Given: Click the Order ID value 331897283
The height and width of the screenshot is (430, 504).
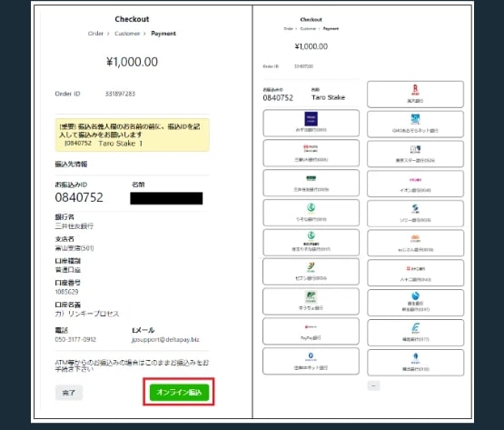Looking at the screenshot, I should pos(120,94).
